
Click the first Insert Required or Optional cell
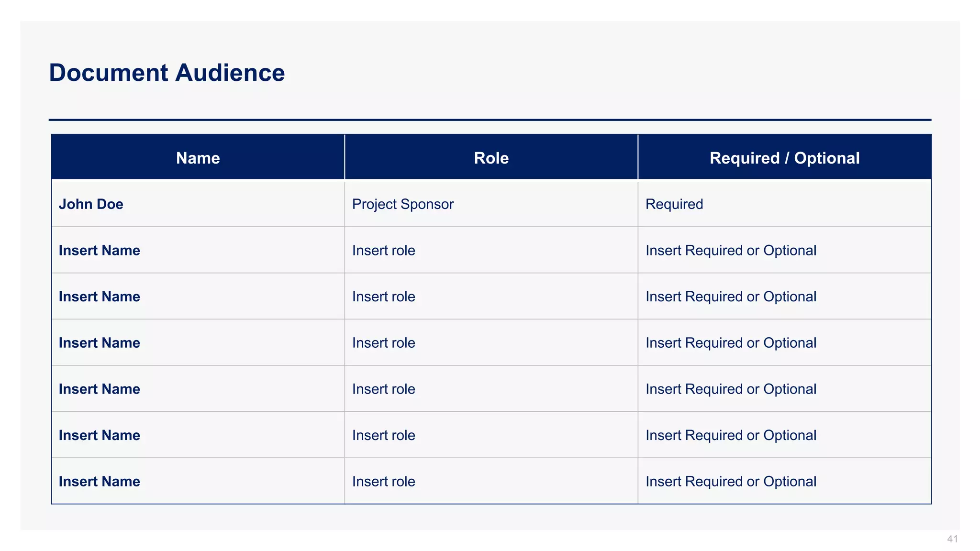point(731,251)
